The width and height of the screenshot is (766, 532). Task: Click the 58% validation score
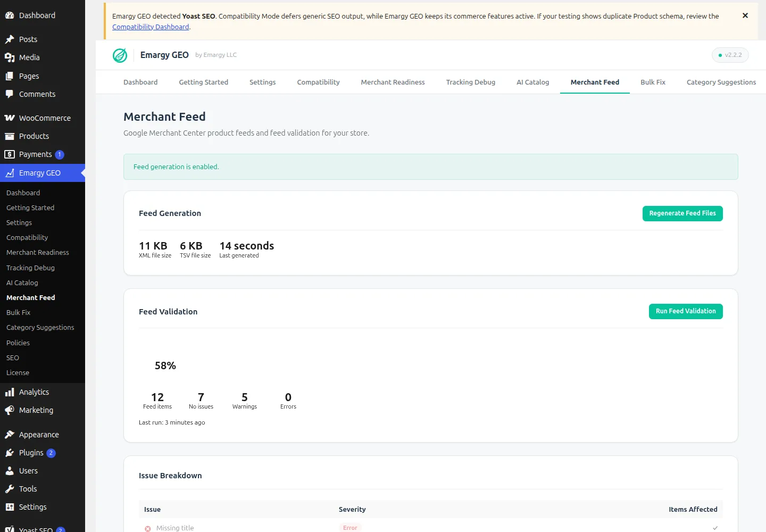tap(165, 366)
